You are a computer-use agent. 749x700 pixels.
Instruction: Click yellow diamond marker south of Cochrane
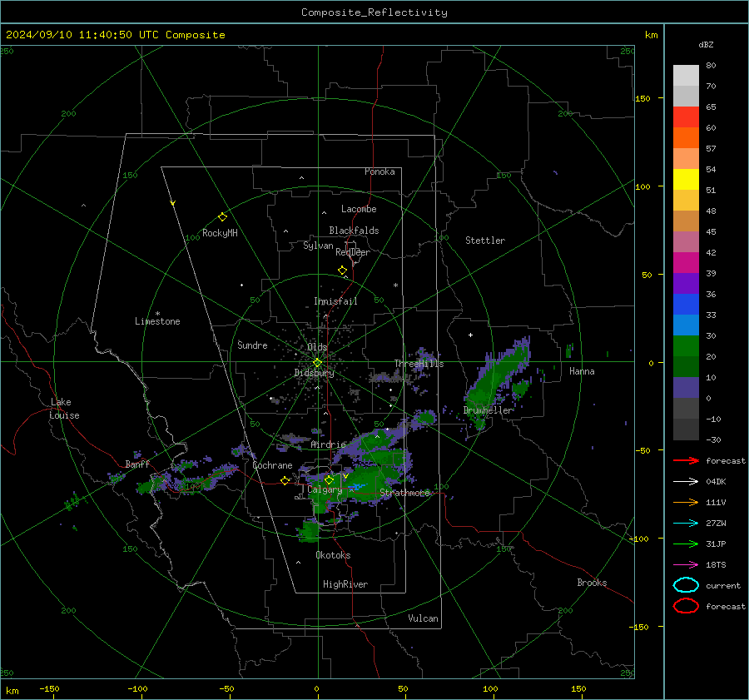tap(285, 481)
